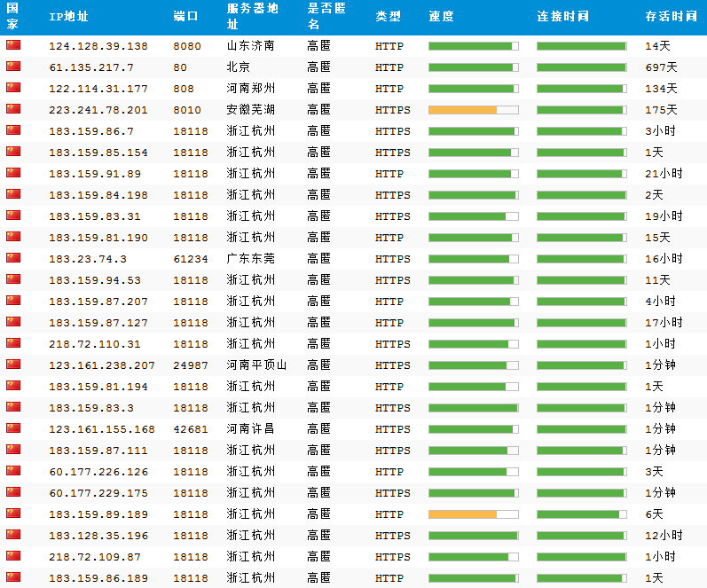This screenshot has width=707, height=588.
Task: Click the flag beside 123.161.238.207
Action: point(13,365)
